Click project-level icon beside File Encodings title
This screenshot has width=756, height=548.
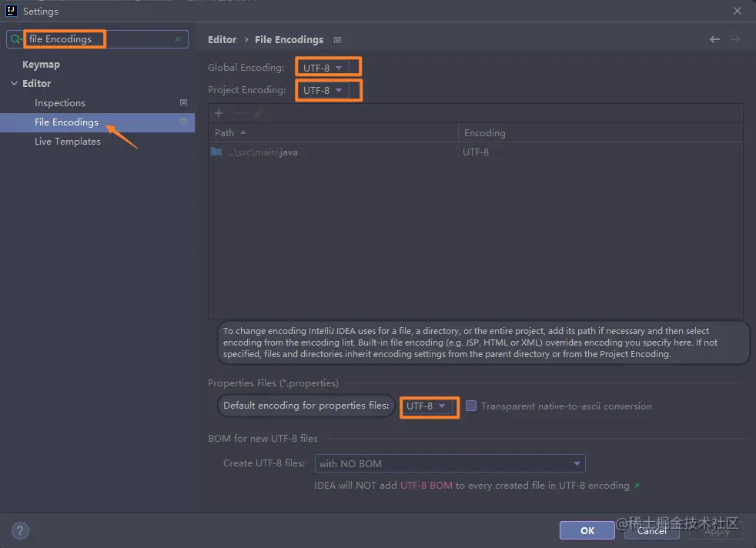click(x=337, y=40)
